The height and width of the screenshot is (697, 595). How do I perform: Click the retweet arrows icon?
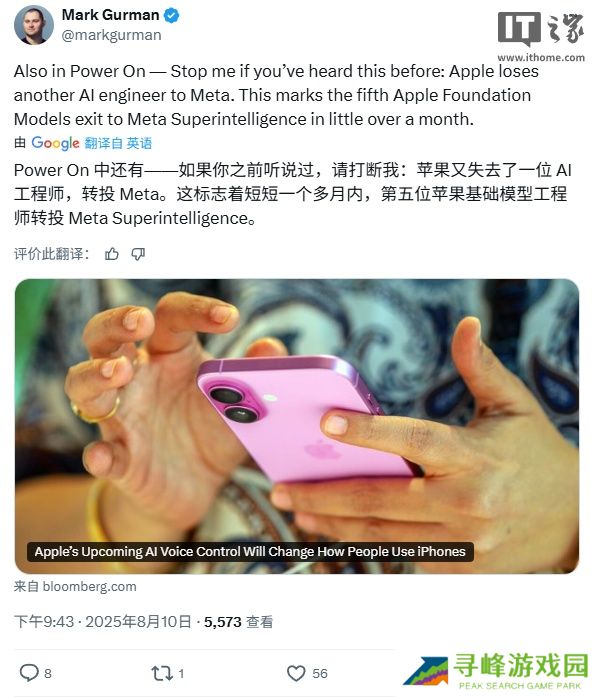(162, 673)
